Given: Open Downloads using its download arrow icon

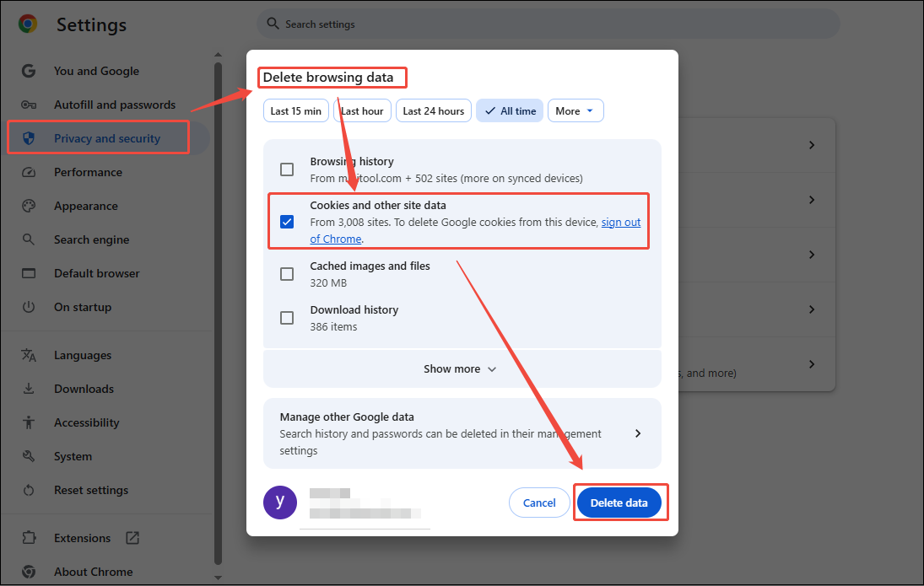Looking at the screenshot, I should [29, 389].
